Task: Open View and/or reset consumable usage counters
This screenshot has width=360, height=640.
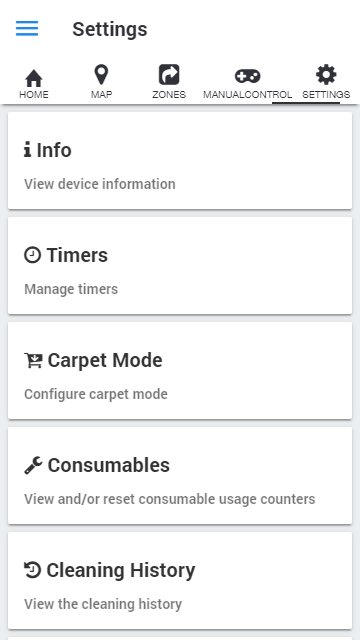Action: (x=170, y=499)
